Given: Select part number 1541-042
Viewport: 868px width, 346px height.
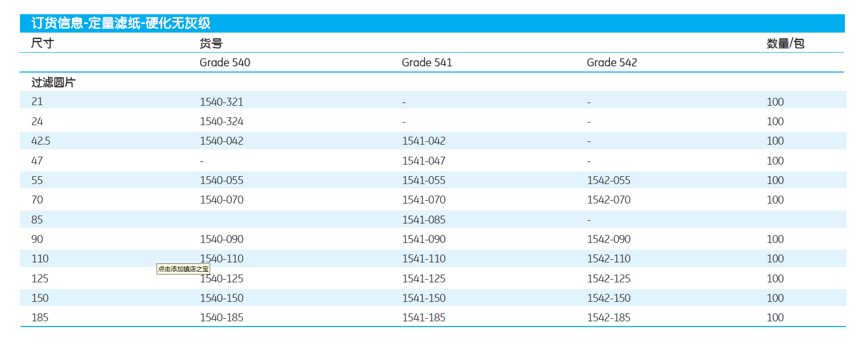Looking at the screenshot, I should pos(424,141).
